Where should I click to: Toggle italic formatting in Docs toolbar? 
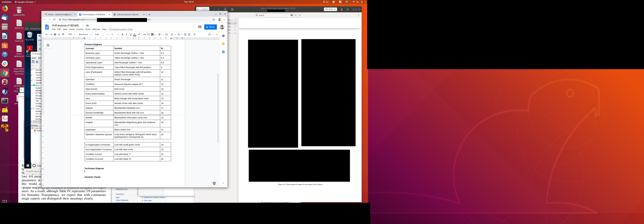pyautogui.click(x=126, y=34)
